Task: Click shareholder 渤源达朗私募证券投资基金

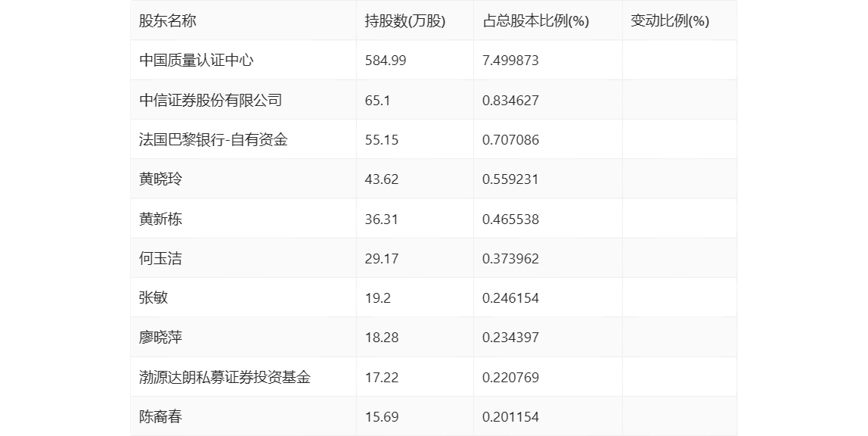Action: 225,377
